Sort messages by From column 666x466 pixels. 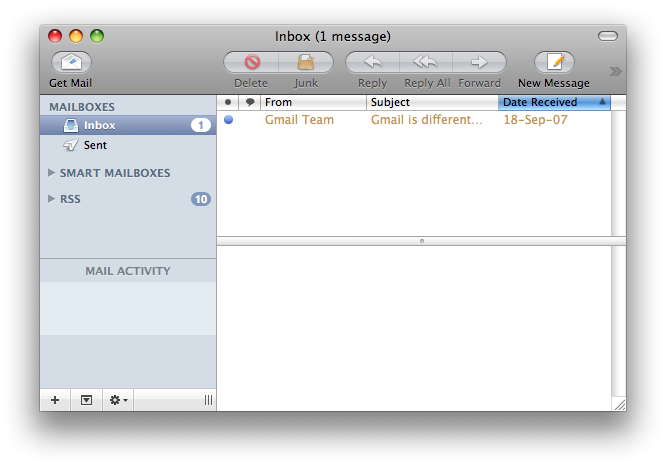313,102
